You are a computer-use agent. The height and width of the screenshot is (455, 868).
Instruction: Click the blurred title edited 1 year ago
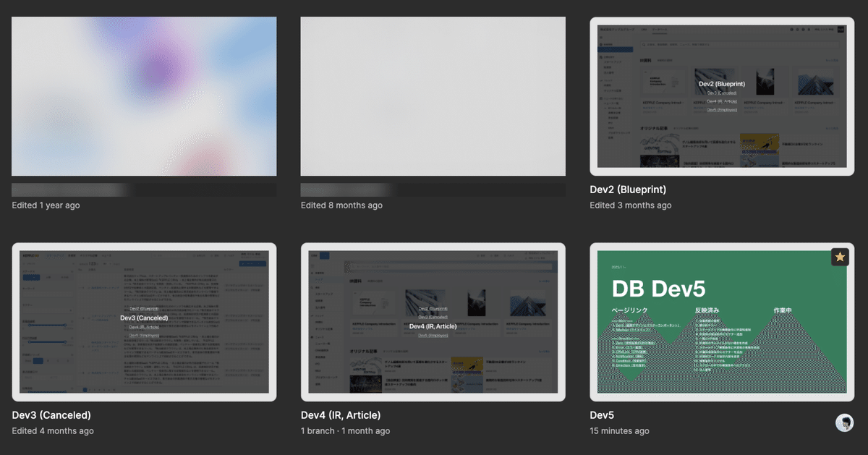[x=144, y=190]
